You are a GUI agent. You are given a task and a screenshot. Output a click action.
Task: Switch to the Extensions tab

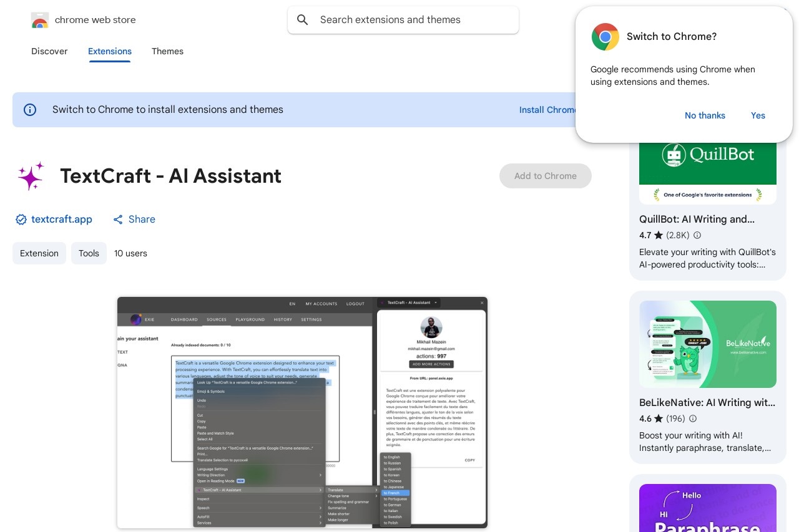110,51
